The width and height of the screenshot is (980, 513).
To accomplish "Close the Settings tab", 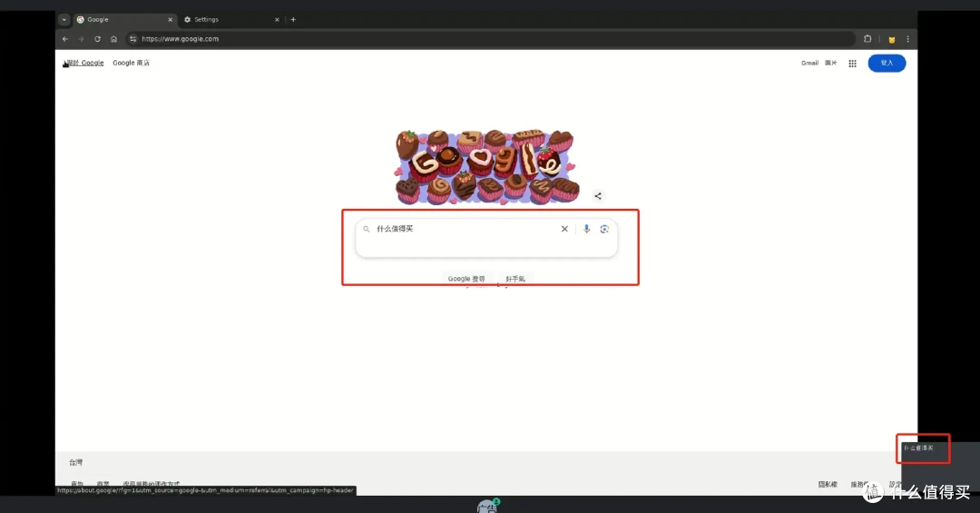I will (277, 19).
